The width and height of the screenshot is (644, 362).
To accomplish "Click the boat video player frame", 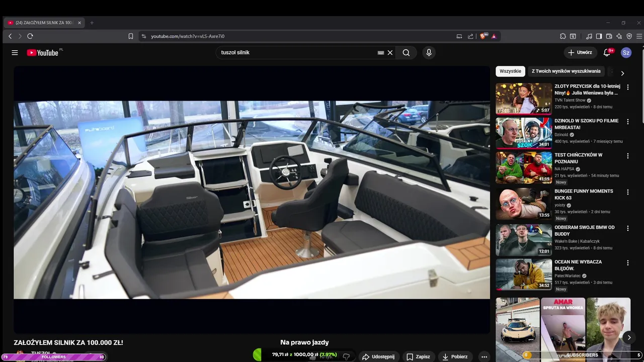I will click(252, 200).
